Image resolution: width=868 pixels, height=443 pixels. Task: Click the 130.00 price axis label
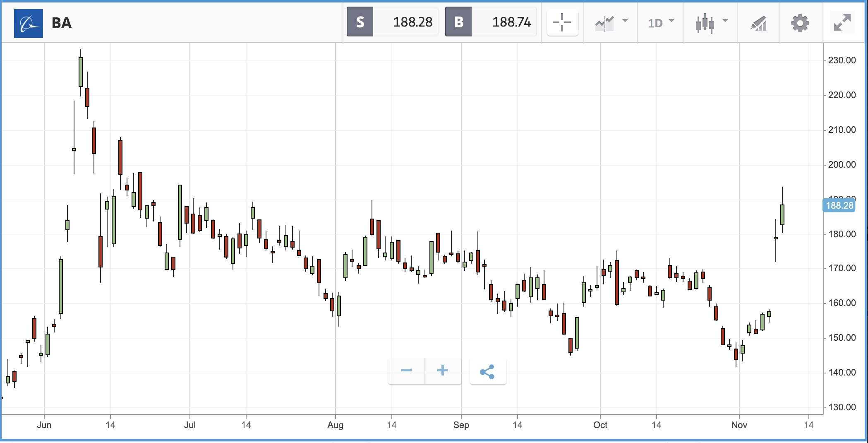click(842, 407)
